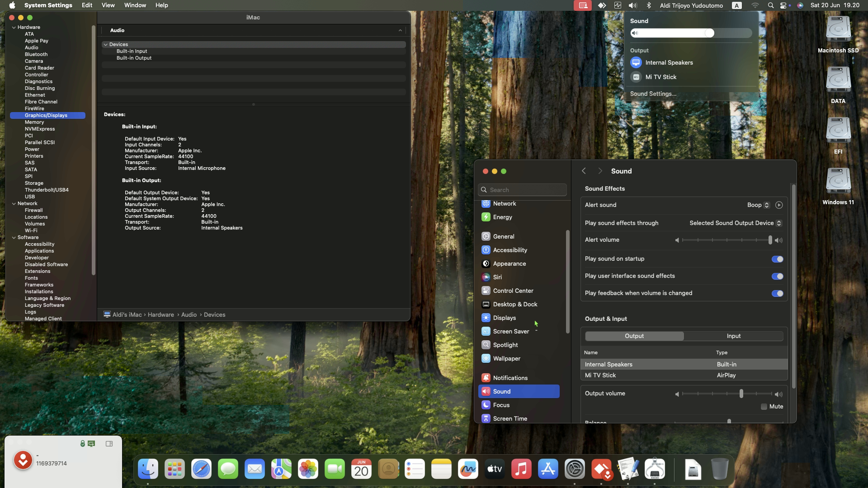This screenshot has height=488, width=868.
Task: Launch Music app from the Dock
Action: 521,469
